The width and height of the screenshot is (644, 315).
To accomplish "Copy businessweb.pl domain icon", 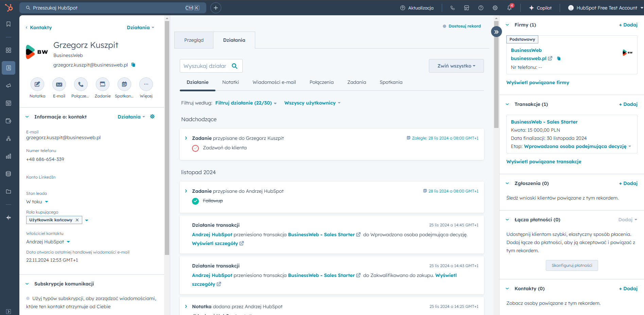I will coord(559,58).
